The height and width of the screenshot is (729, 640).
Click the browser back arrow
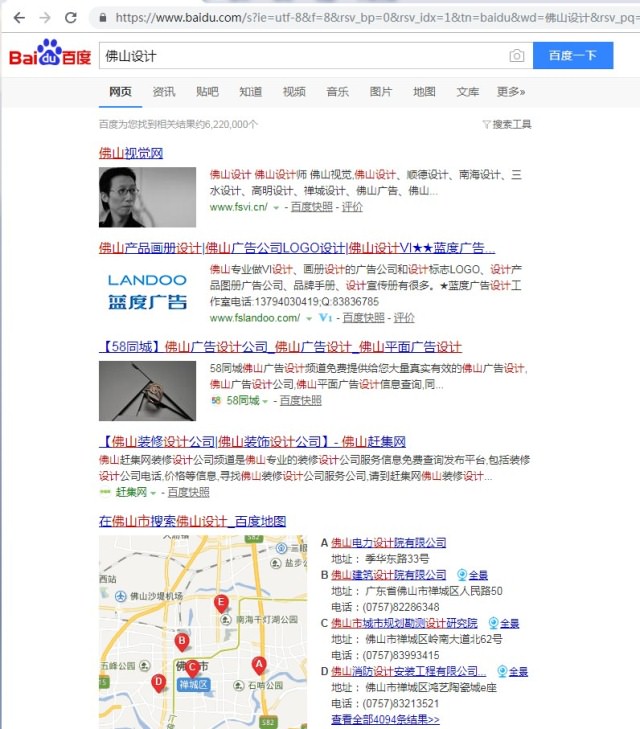click(19, 18)
